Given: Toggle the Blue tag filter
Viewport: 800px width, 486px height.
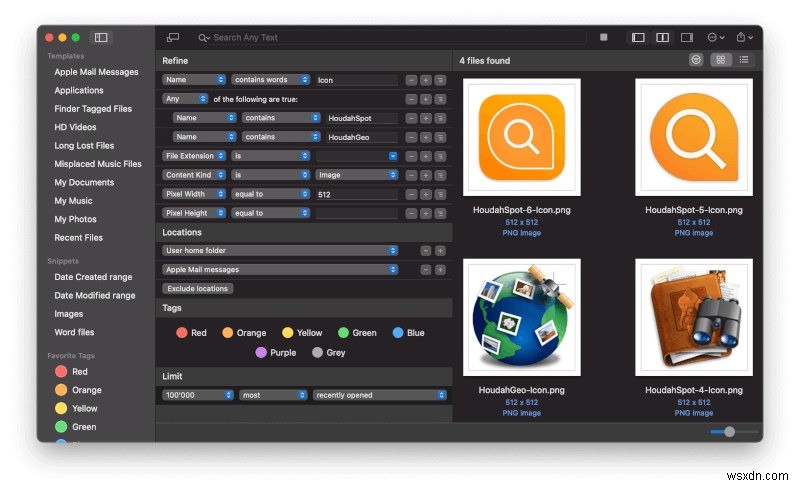Looking at the screenshot, I should coord(408,333).
